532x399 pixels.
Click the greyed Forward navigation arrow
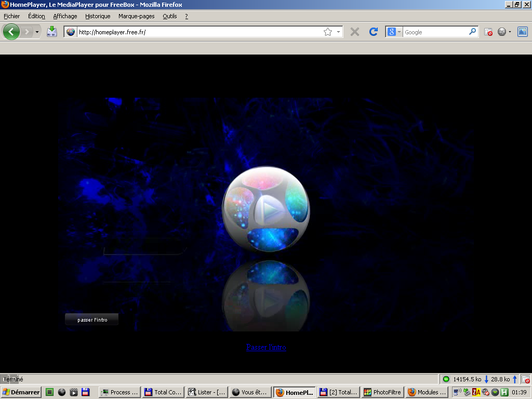coord(27,32)
